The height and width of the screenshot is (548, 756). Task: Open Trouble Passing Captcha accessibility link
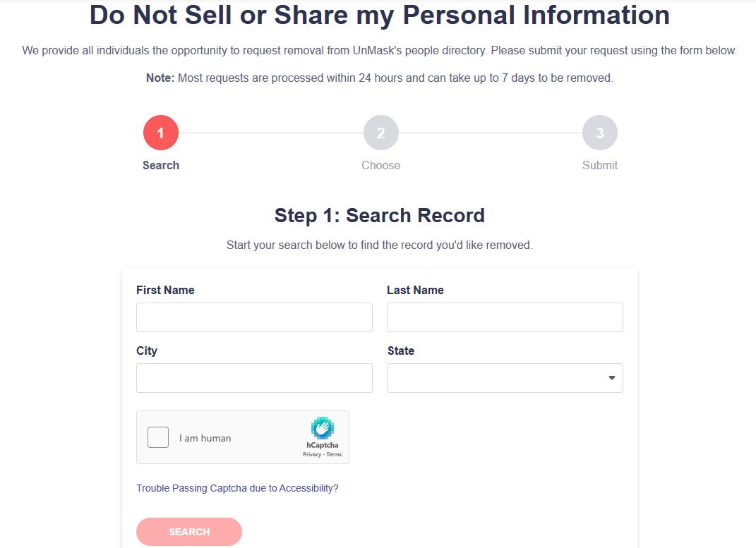click(x=237, y=488)
